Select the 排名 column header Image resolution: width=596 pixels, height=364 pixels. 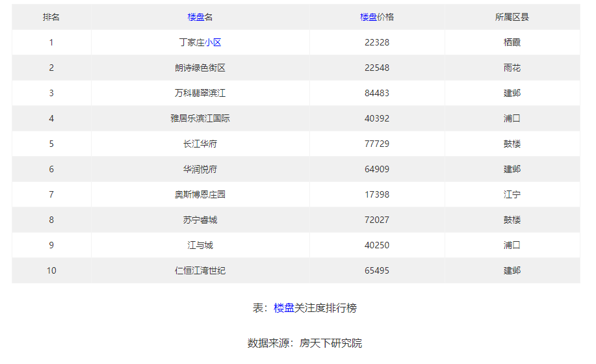(x=51, y=17)
